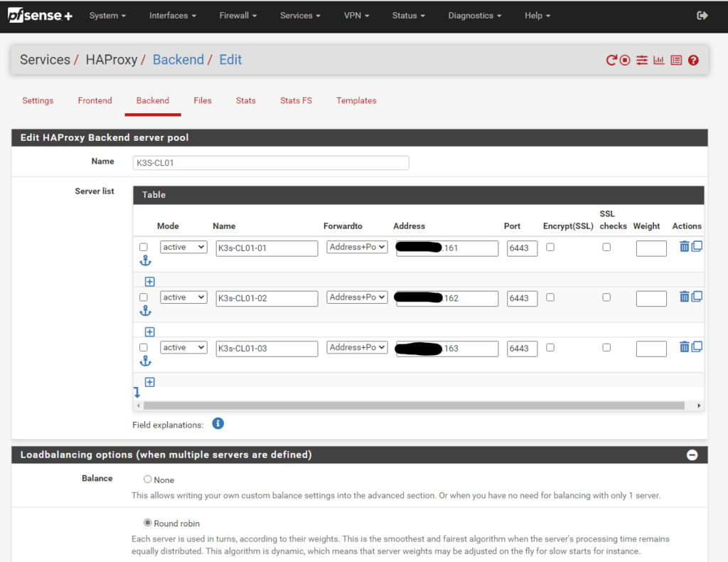Switch to the Stats FS tab
This screenshot has width=728, height=562.
click(x=296, y=101)
